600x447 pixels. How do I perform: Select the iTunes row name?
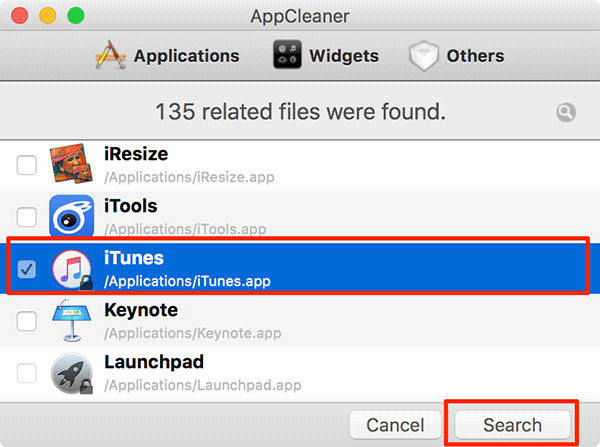134,258
